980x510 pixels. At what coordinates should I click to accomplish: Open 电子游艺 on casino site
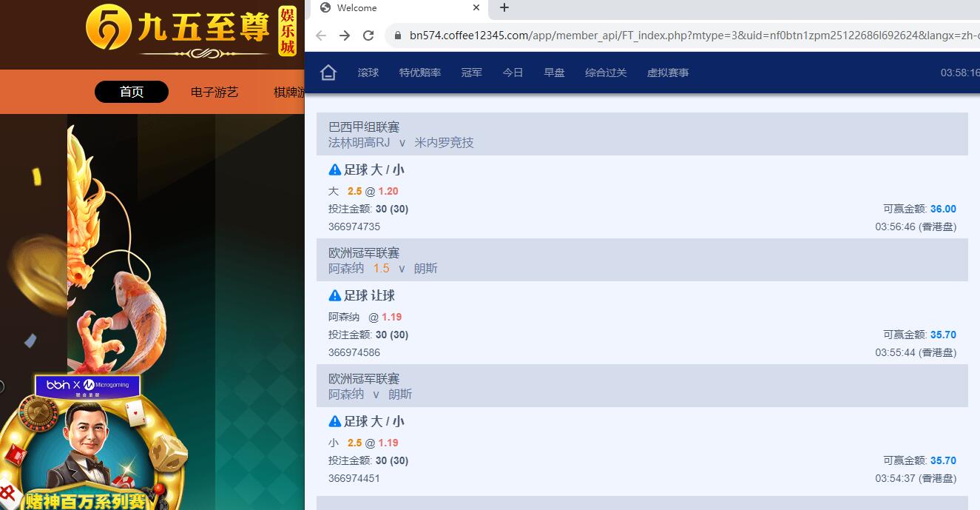214,92
